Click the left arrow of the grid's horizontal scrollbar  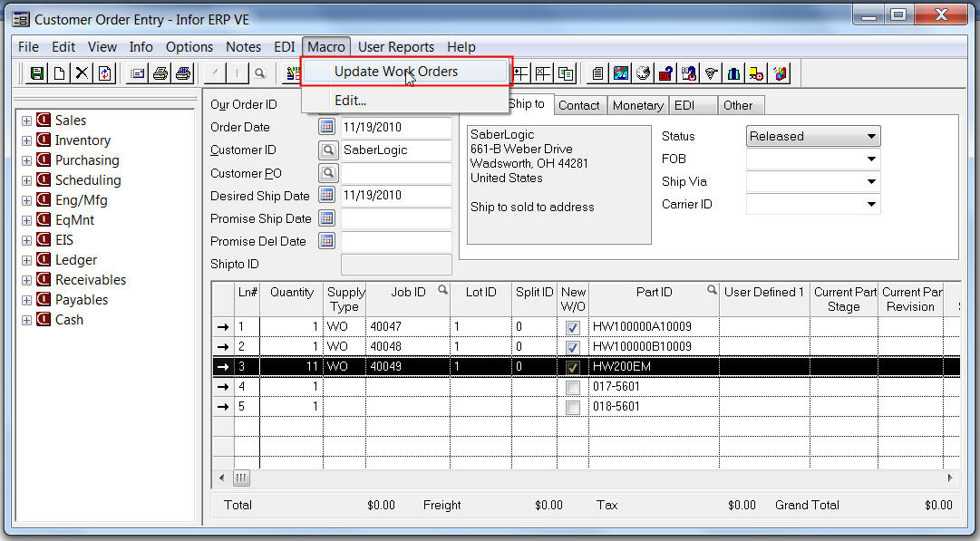tap(222, 478)
